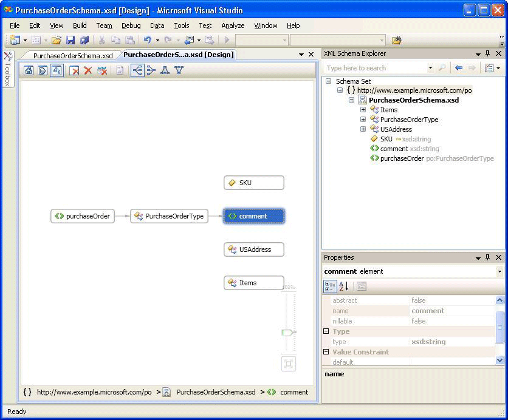Click the comment node in the design surface

point(253,216)
